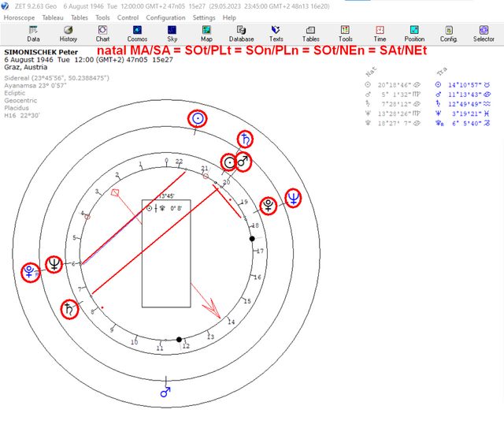Click the blue transit Mars symbol at chart bottom

165,392
